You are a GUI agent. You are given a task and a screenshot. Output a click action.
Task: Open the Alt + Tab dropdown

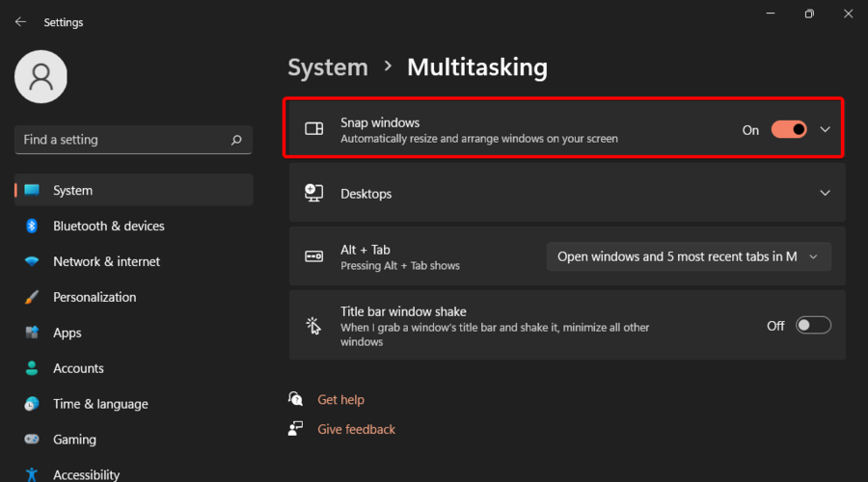tap(689, 256)
